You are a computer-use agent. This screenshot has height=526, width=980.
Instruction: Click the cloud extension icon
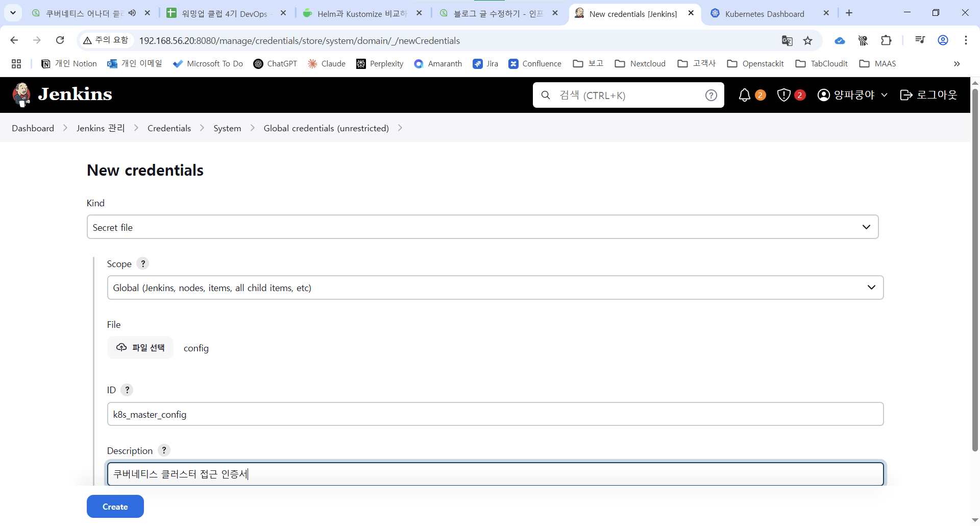click(840, 40)
